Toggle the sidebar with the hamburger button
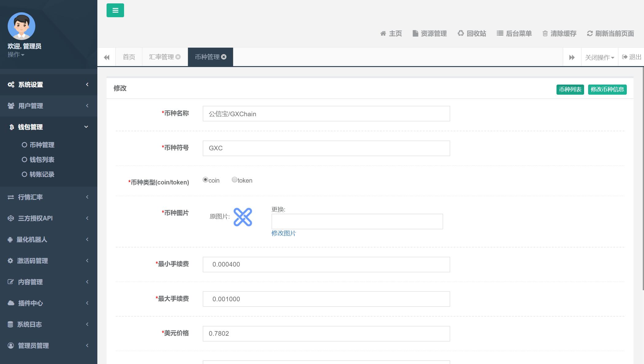Screen dimensions: 644x364 (x=115, y=10)
